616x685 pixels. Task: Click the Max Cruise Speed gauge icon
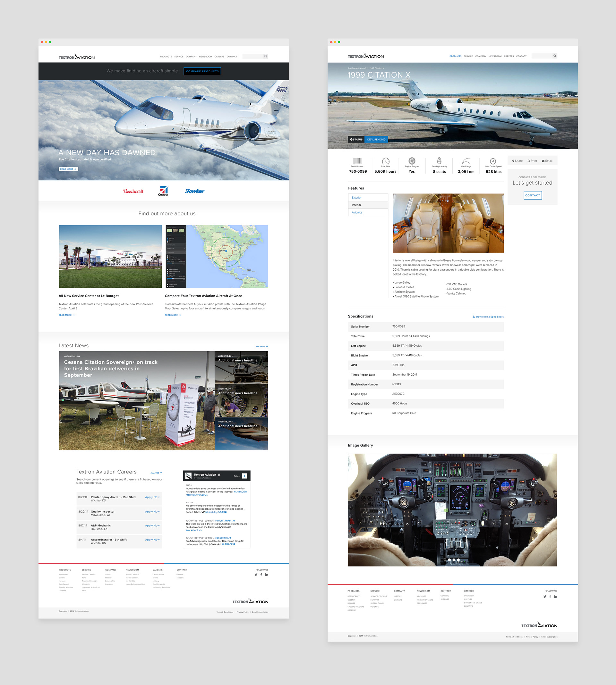click(493, 161)
